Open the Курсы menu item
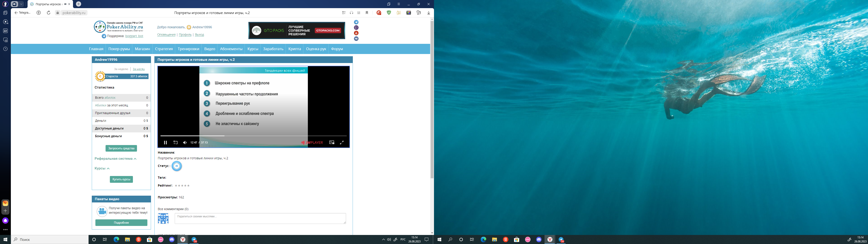868x244 pixels. (x=253, y=49)
